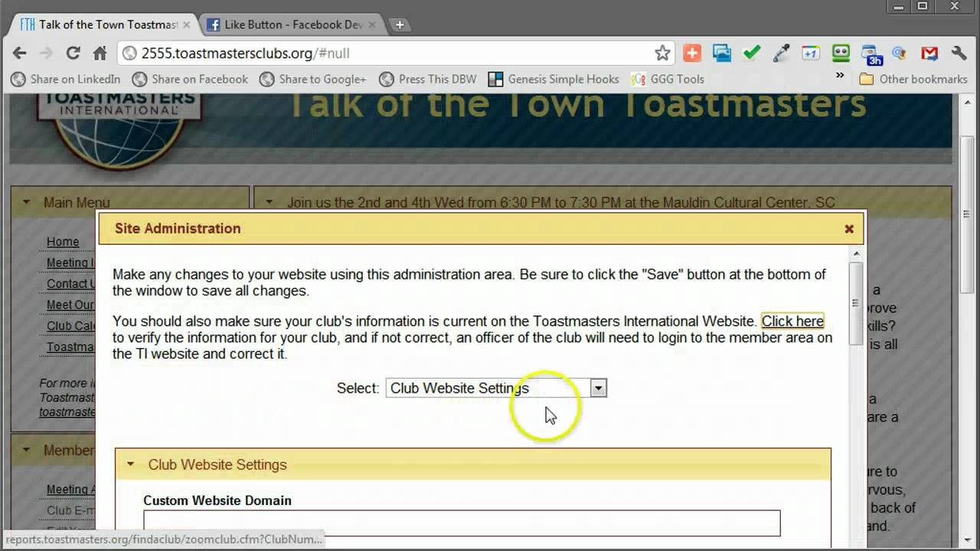Image resolution: width=980 pixels, height=551 pixels.
Task: Go back to the previous page
Action: pos(20,53)
